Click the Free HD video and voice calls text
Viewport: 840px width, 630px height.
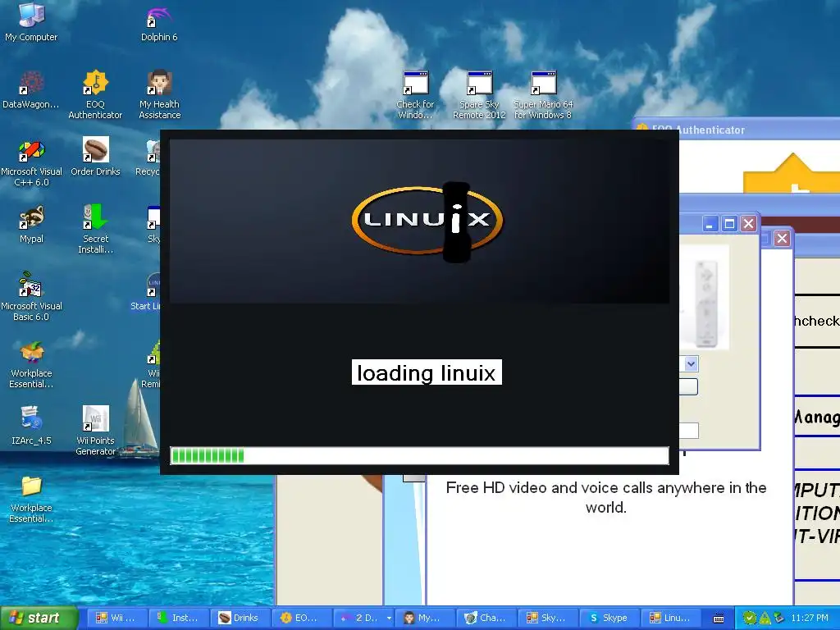coord(606,497)
